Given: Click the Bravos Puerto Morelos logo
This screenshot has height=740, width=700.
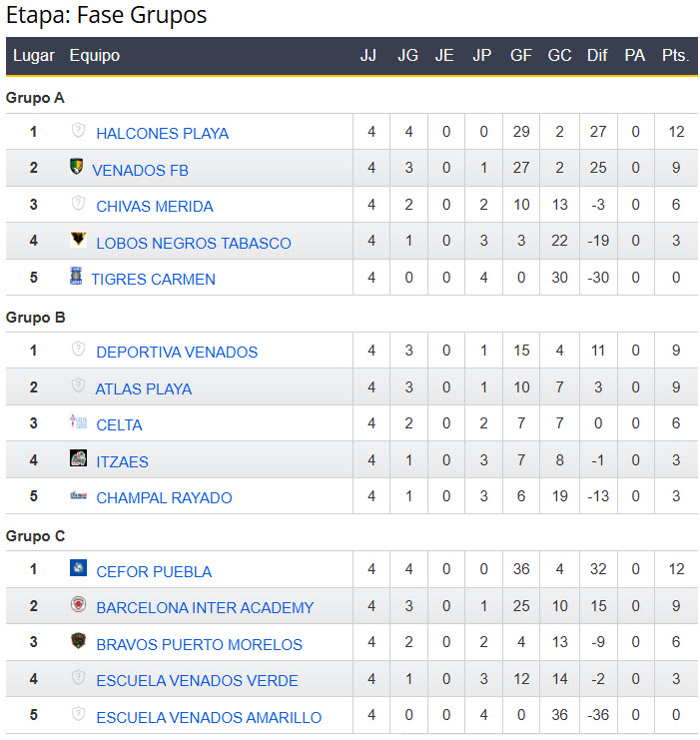Looking at the screenshot, I should pos(78,641).
